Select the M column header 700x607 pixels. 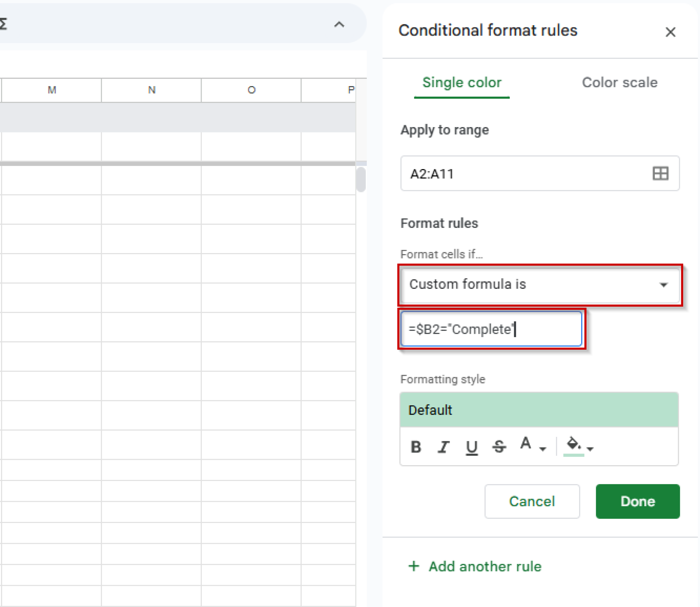pos(51,89)
